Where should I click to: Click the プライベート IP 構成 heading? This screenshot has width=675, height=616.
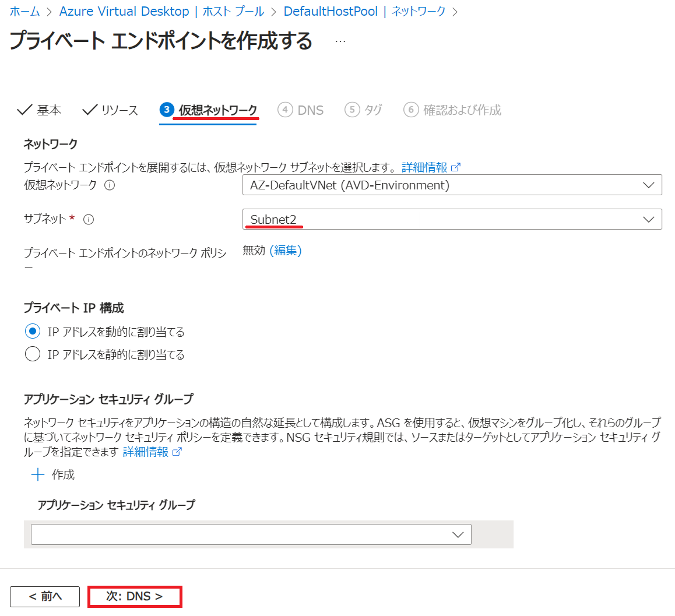click(x=73, y=308)
